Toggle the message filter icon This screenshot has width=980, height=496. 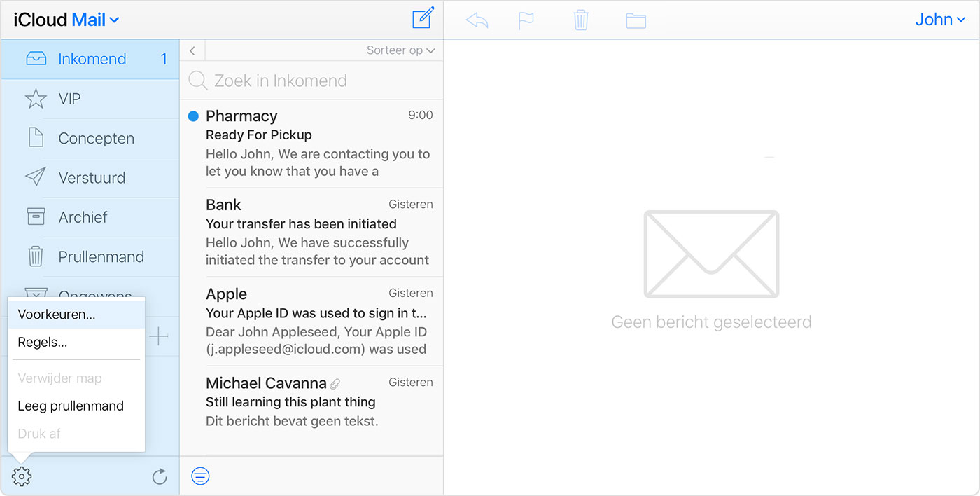tap(200, 476)
